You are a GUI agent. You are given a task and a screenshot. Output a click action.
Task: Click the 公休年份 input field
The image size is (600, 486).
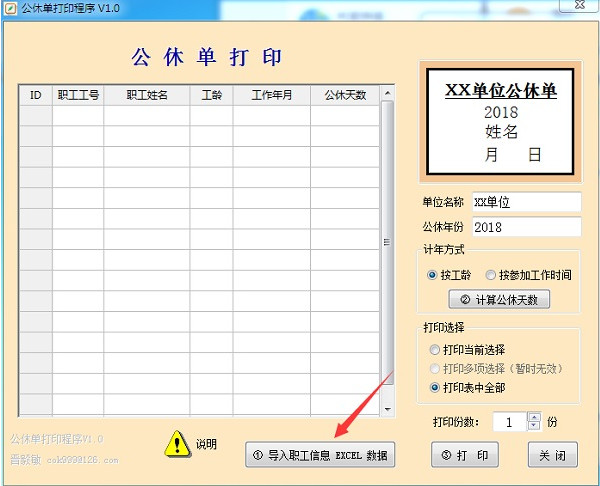tap(527, 227)
